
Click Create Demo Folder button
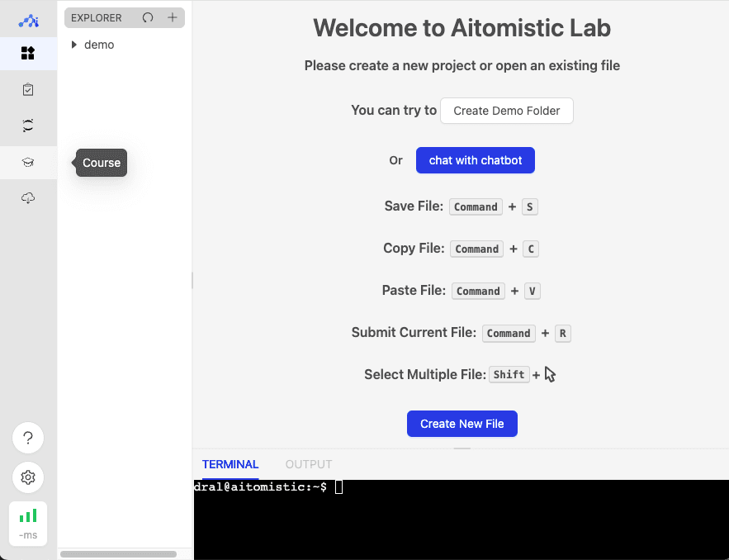pyautogui.click(x=507, y=111)
